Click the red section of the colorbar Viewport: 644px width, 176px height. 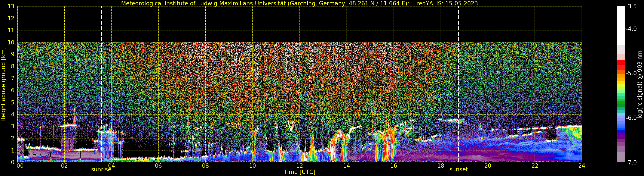(621, 65)
